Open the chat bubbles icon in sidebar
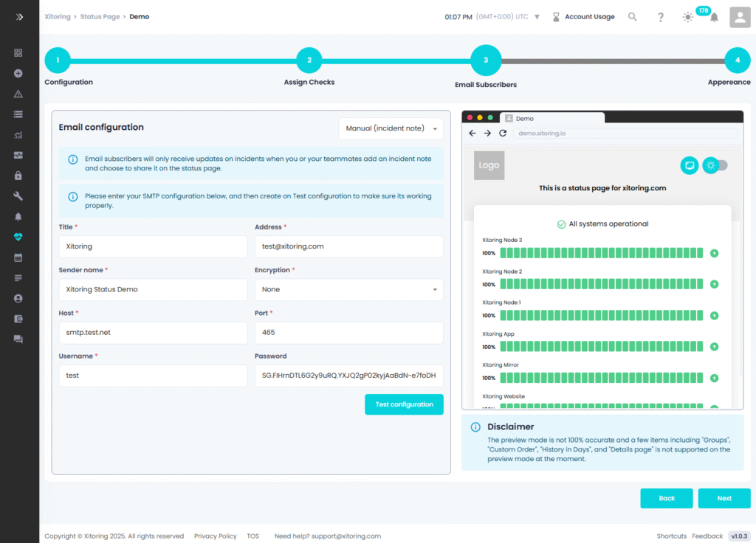The height and width of the screenshot is (543, 756). coord(18,339)
